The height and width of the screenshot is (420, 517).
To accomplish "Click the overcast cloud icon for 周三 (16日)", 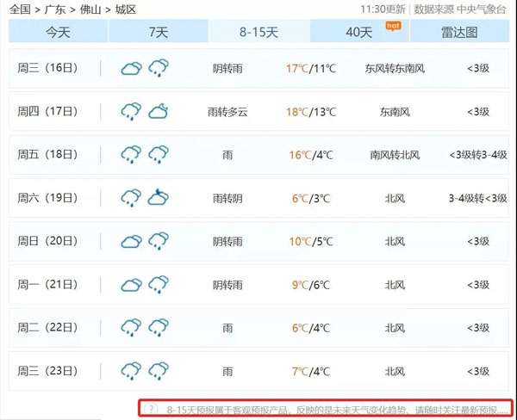I will click(x=131, y=68).
